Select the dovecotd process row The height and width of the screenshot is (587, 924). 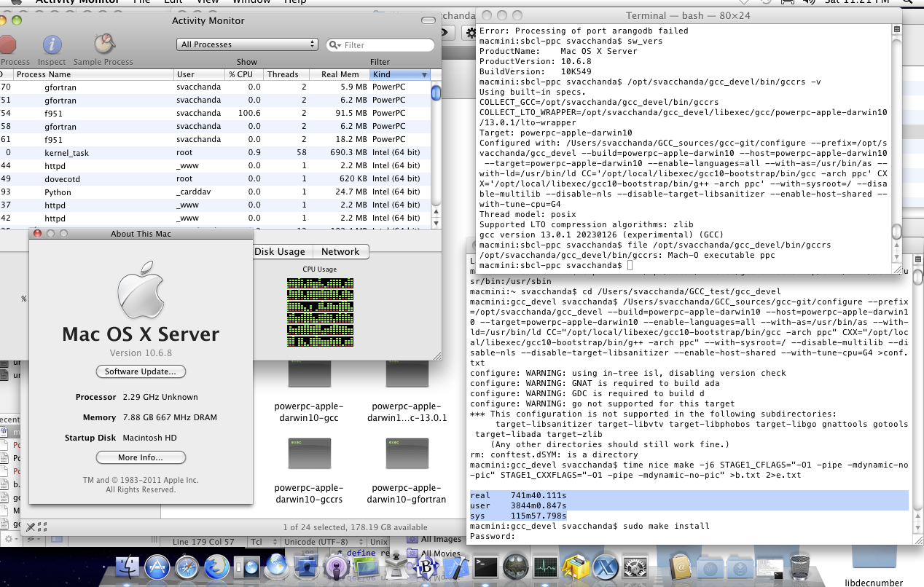tap(216, 178)
